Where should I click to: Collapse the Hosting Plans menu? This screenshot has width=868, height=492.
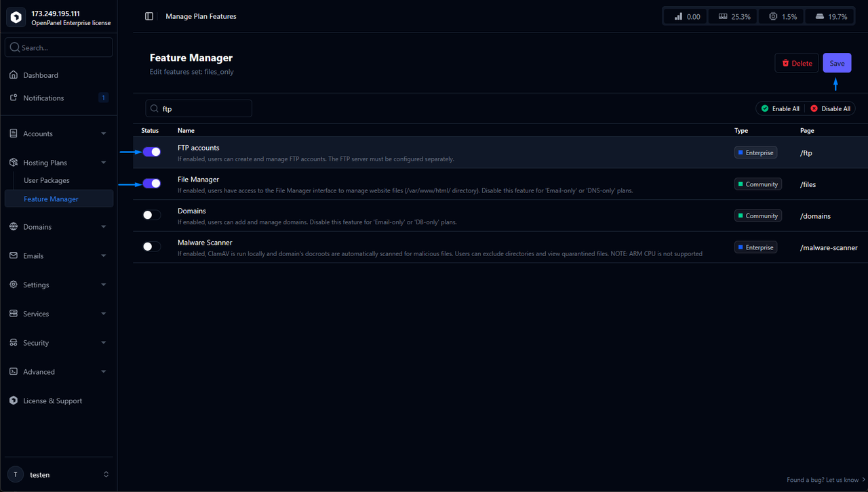tap(104, 163)
